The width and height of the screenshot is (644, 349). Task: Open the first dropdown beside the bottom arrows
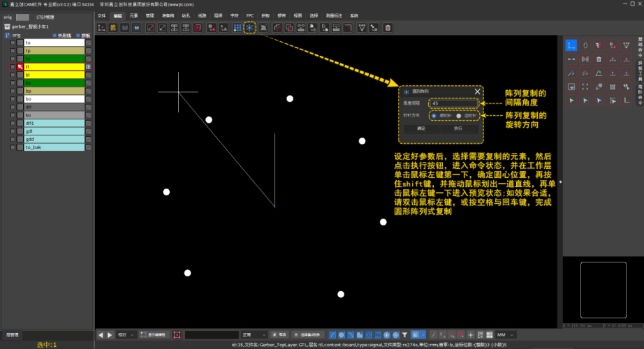126,335
